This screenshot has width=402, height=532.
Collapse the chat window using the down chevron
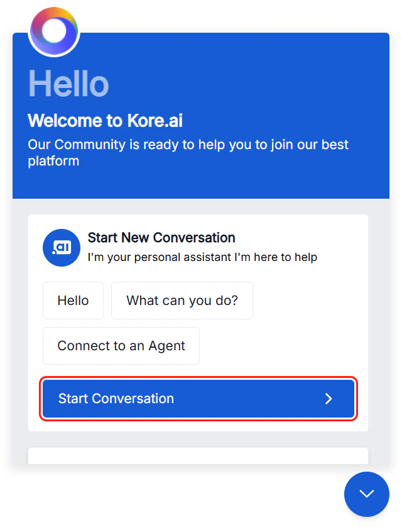367,494
